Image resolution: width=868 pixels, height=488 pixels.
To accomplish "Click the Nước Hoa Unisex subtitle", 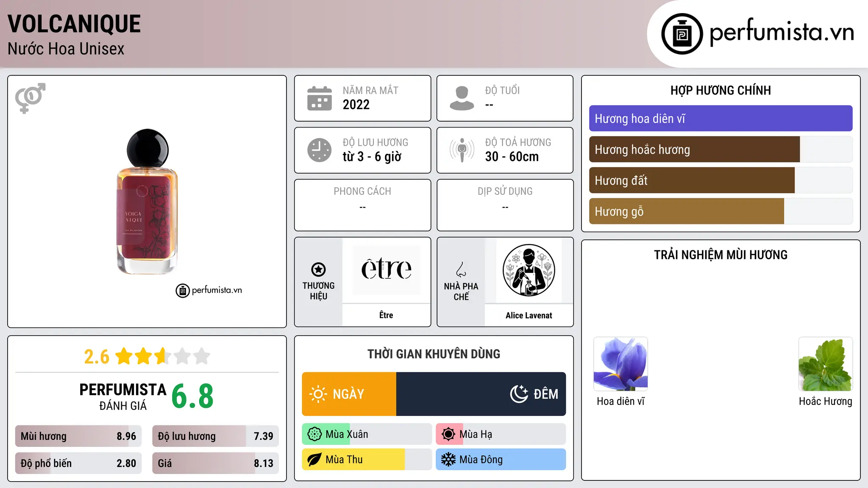I will coord(66,49).
